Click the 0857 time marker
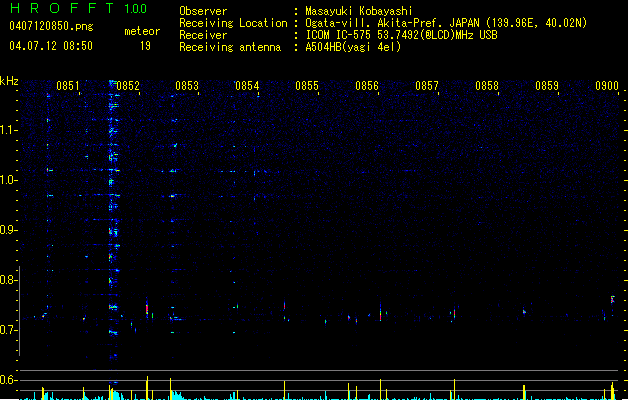The height and width of the screenshot is (400, 629). (427, 86)
